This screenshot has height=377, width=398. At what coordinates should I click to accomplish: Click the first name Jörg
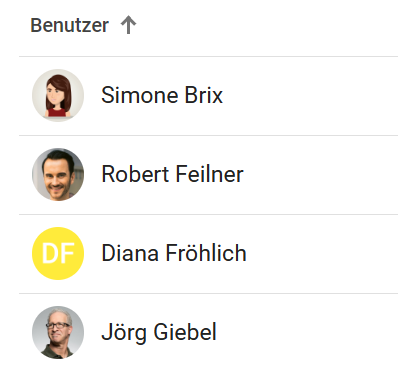tap(124, 332)
